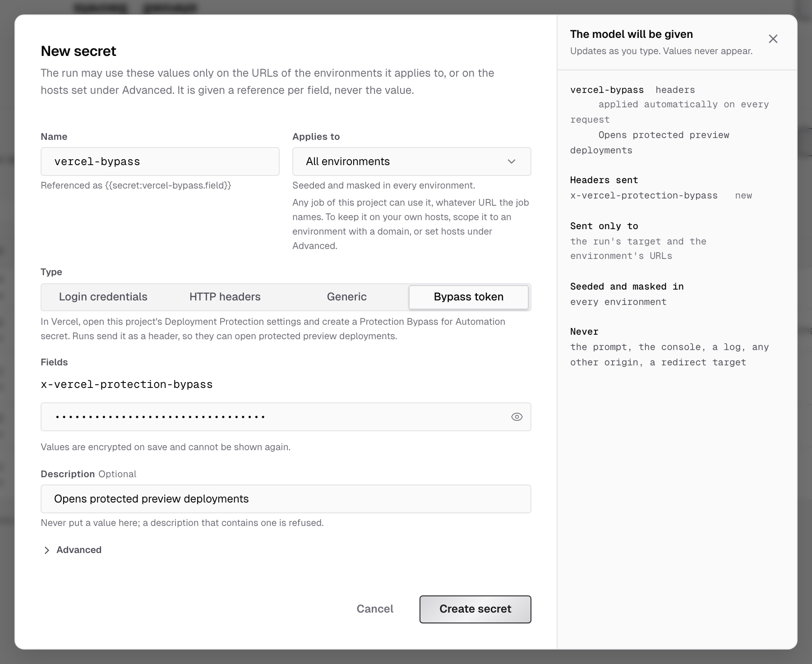Screen dimensions: 812x664
Task: Click 'new' tag beside header name
Action: click(x=743, y=195)
